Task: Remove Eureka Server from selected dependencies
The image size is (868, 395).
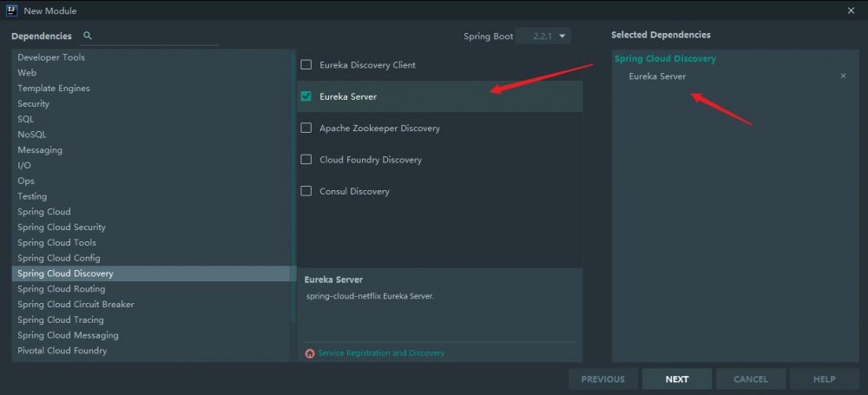Action: click(x=843, y=76)
